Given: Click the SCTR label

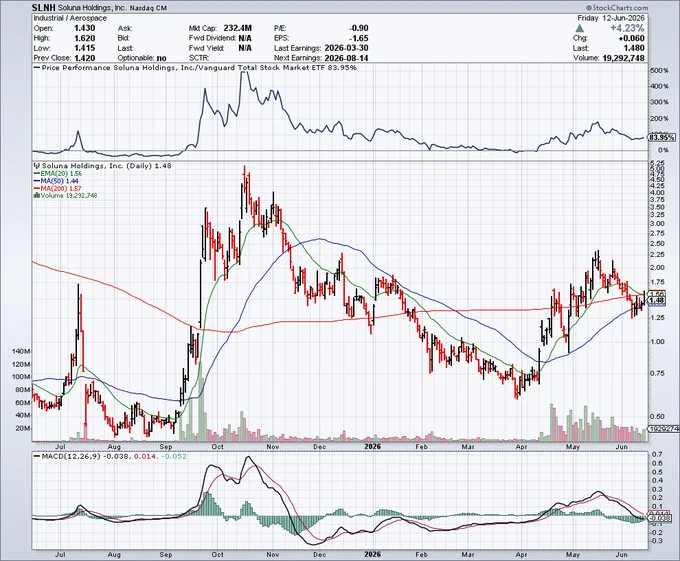Looking at the screenshot, I should (x=199, y=58).
